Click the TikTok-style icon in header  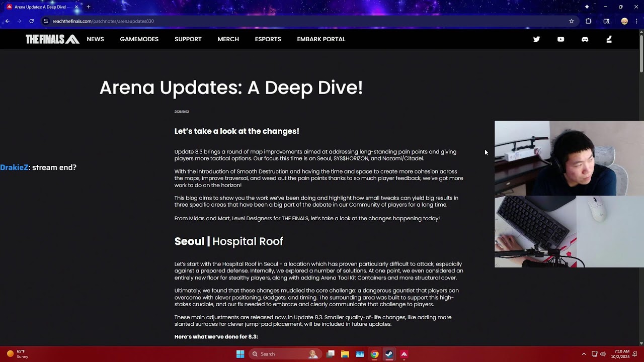pos(609,39)
